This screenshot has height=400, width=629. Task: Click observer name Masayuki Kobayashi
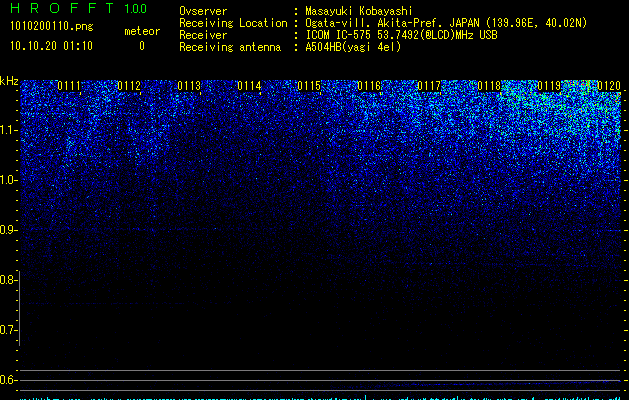click(359, 11)
